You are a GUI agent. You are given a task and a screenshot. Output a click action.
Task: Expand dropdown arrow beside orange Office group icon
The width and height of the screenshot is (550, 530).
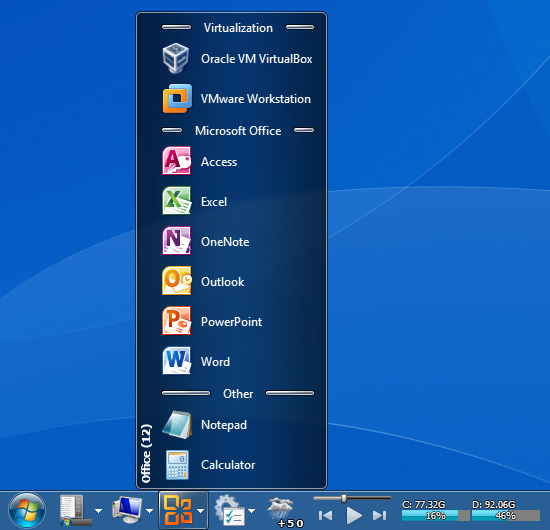pyautogui.click(x=201, y=511)
